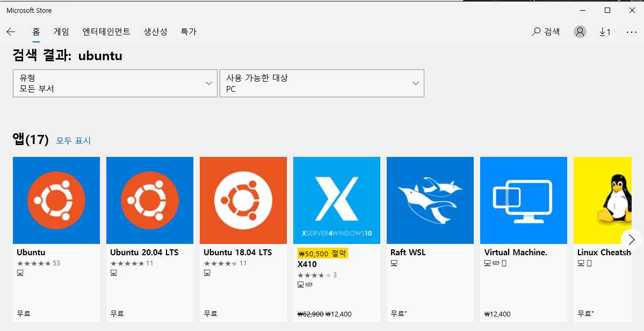Screen dimensions: 644x331
Task: Click the 모두 표시 link
Action: [73, 140]
